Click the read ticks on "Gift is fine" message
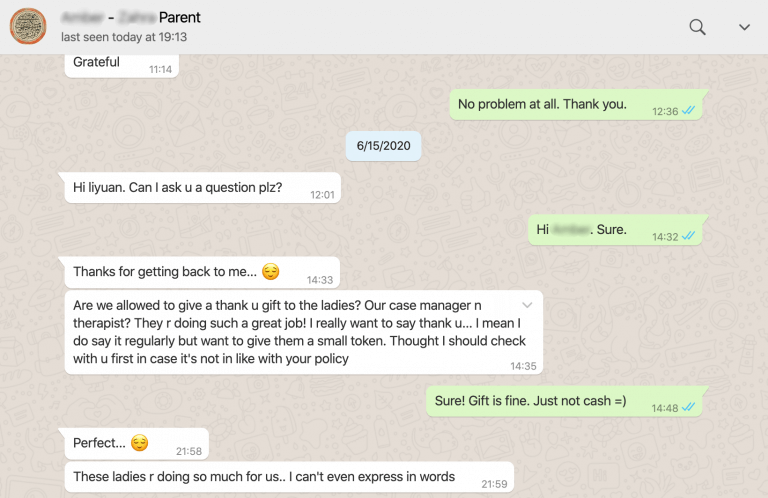 click(x=688, y=407)
